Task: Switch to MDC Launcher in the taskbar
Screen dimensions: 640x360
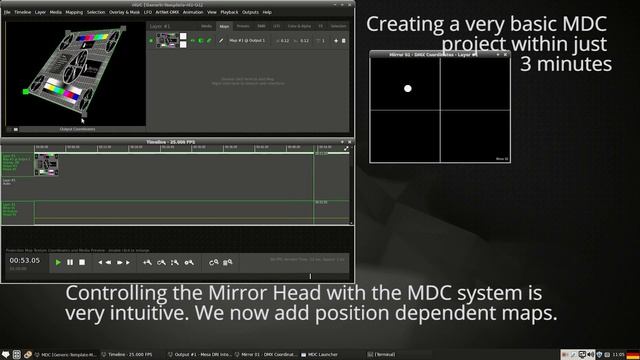Action: pyautogui.click(x=319, y=355)
